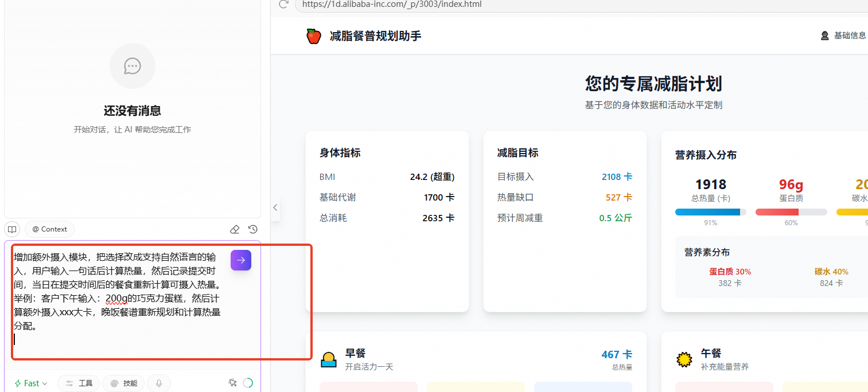This screenshot has width=868, height=392.
Task: Click the 减脂目标 card heading
Action: coord(518,153)
